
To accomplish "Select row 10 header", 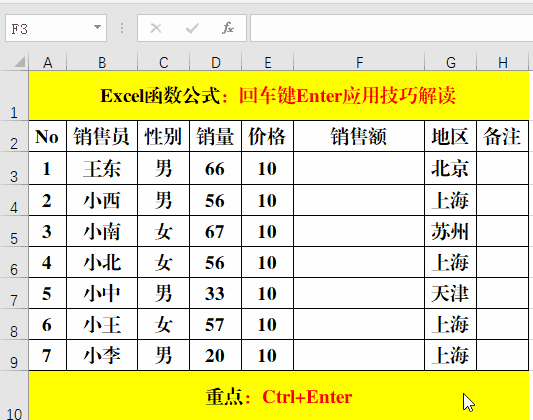I will pos(14,396).
